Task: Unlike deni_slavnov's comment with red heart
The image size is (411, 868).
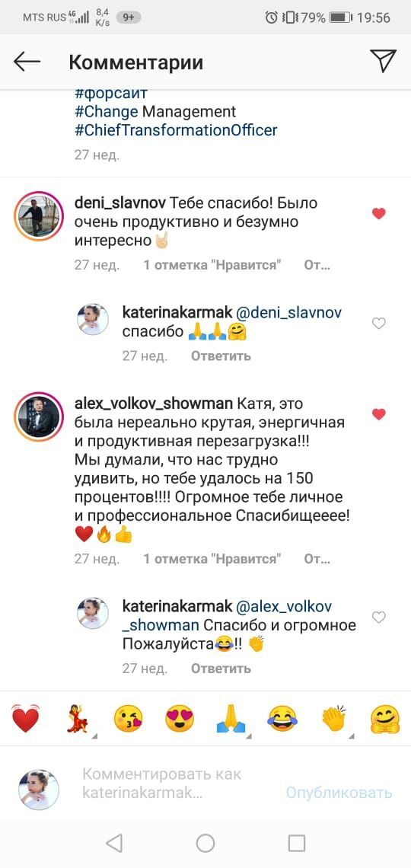Action: click(379, 214)
